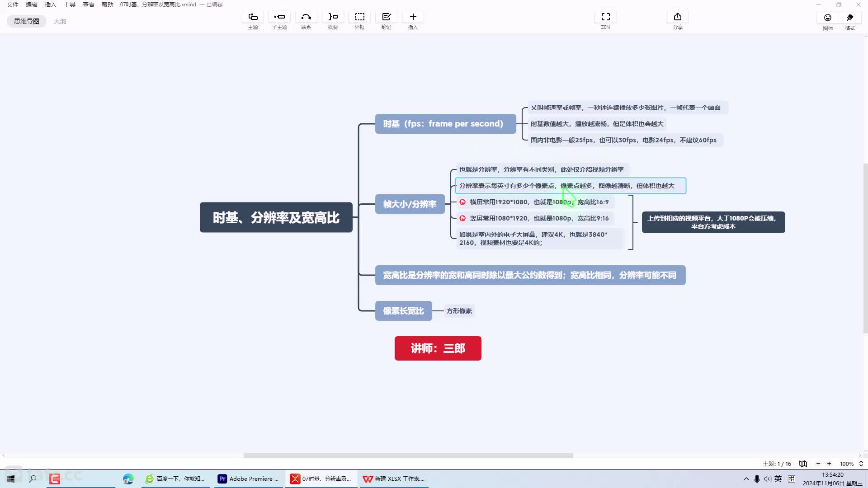Click the microphone tray icon

[x=757, y=479]
